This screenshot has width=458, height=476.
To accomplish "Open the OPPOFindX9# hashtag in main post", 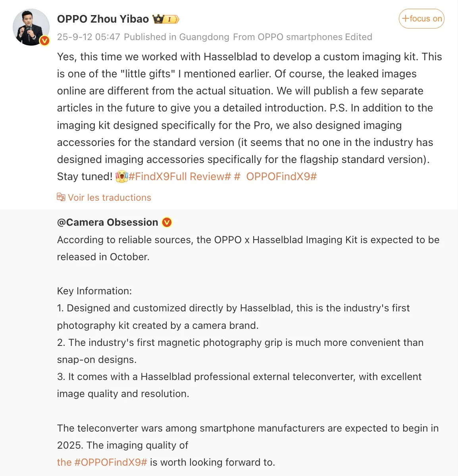I will click(281, 177).
